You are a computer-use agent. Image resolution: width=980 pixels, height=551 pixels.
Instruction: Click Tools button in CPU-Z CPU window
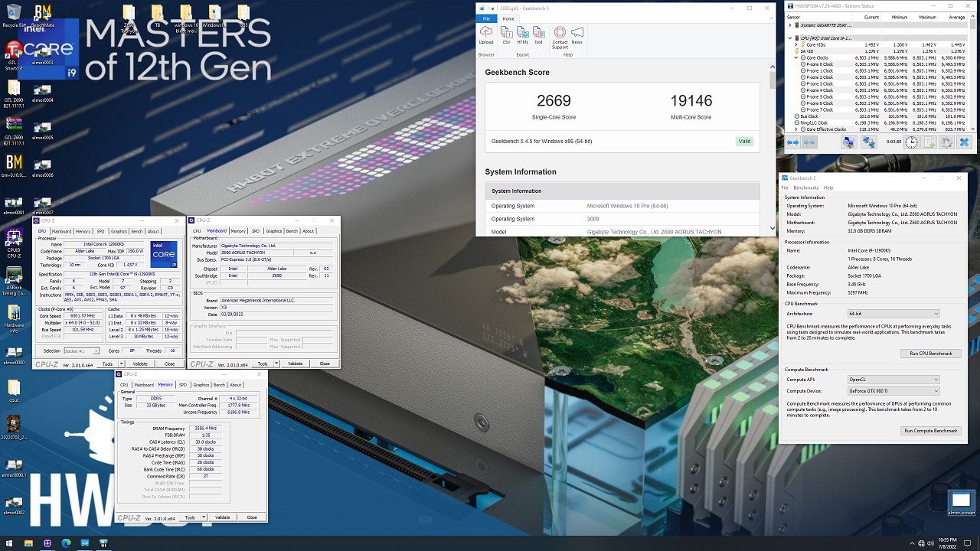tap(108, 364)
